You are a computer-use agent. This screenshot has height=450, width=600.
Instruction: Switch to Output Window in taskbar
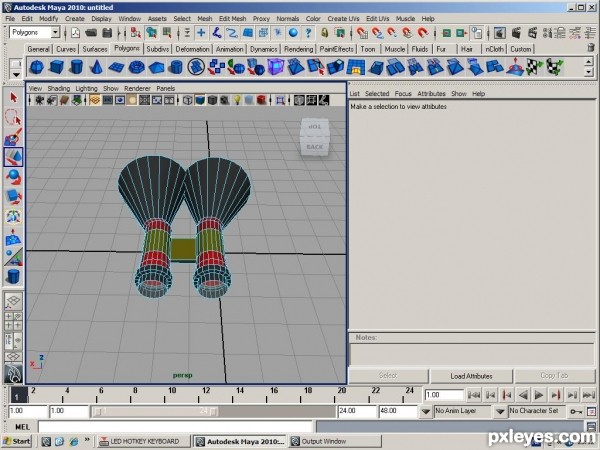[335, 441]
